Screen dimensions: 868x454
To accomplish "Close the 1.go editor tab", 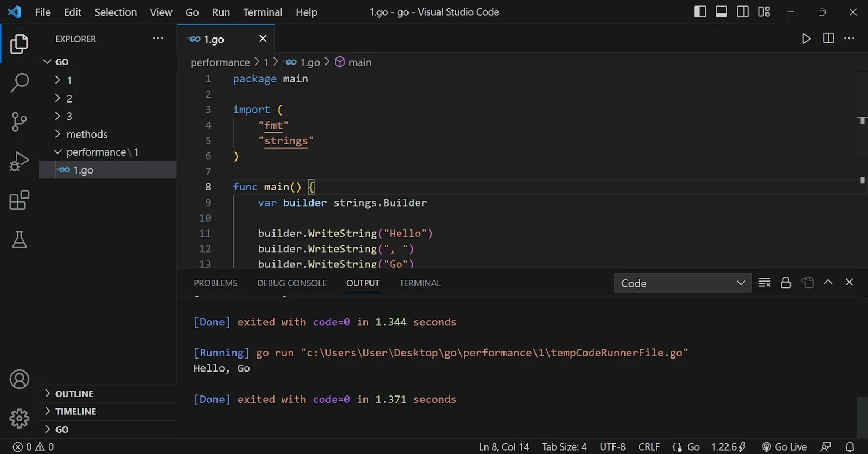I will click(263, 38).
